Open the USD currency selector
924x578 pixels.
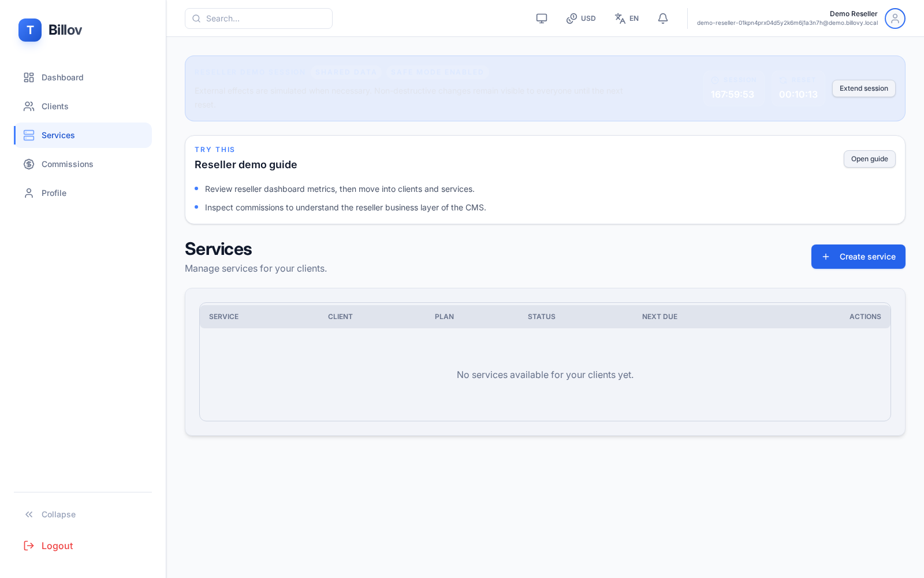click(x=580, y=18)
